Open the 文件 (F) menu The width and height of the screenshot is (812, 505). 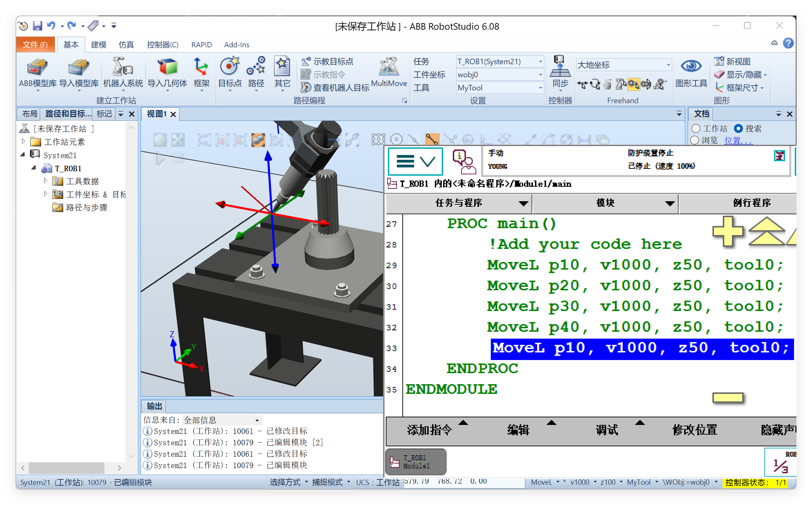click(x=35, y=45)
